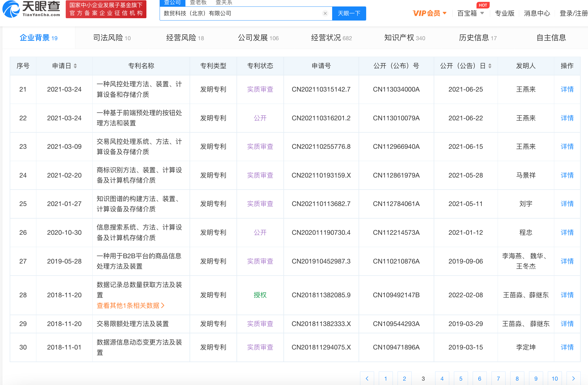
Task: Expand the VIP会员 dropdown
Action: [x=430, y=13]
